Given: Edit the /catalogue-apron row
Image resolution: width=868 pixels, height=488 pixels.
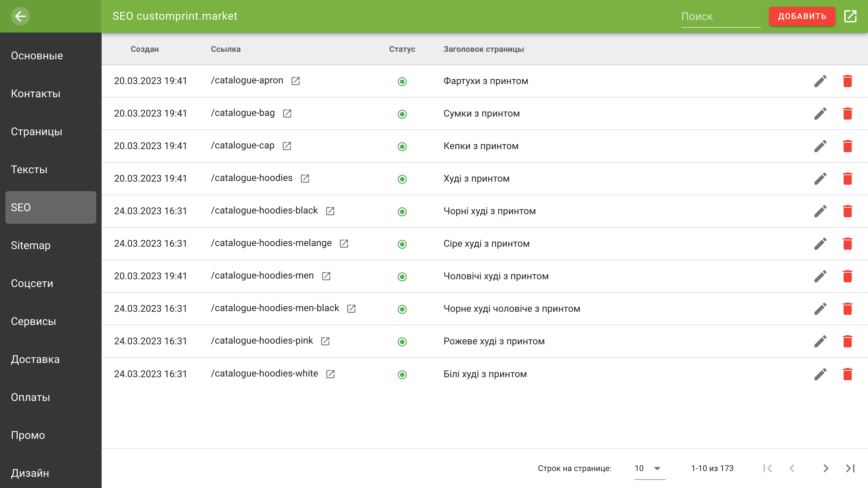Looking at the screenshot, I should (821, 81).
